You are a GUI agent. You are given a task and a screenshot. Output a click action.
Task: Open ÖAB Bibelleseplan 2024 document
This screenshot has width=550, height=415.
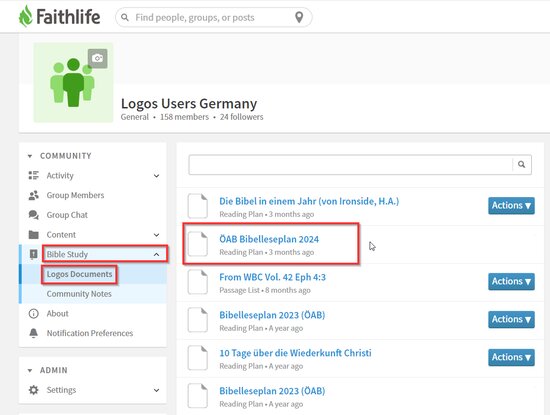point(269,239)
